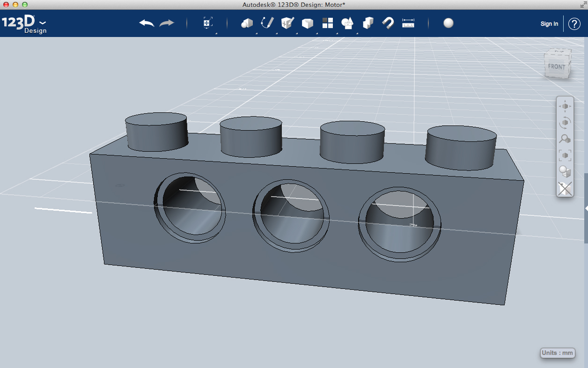Toggle object visibility via hide tool
This screenshot has height=368, width=588.
pyautogui.click(x=565, y=189)
